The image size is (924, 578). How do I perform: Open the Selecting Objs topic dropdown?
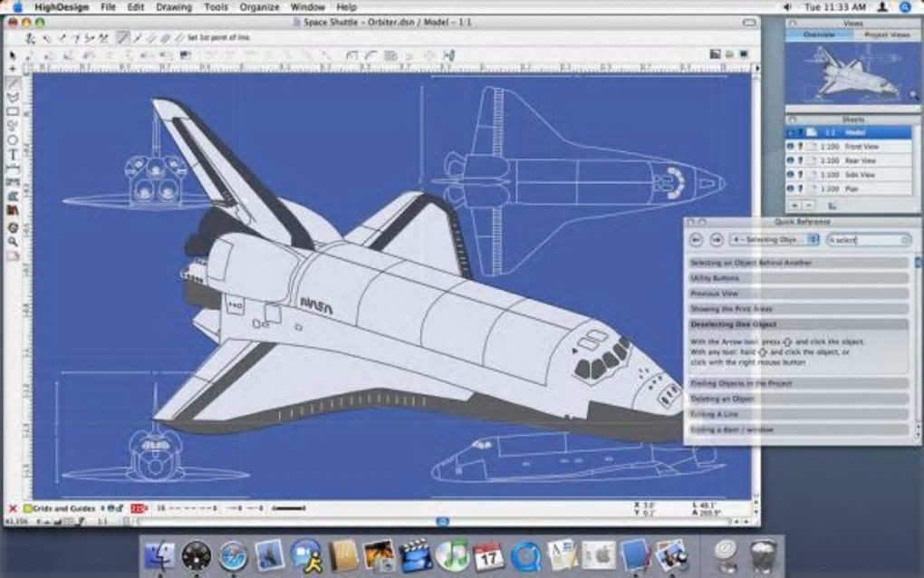coord(775,240)
